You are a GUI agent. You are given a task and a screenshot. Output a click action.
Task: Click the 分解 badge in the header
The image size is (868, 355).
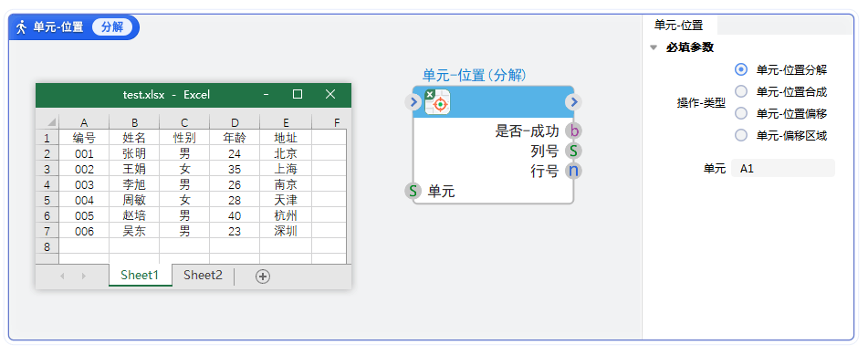point(112,26)
